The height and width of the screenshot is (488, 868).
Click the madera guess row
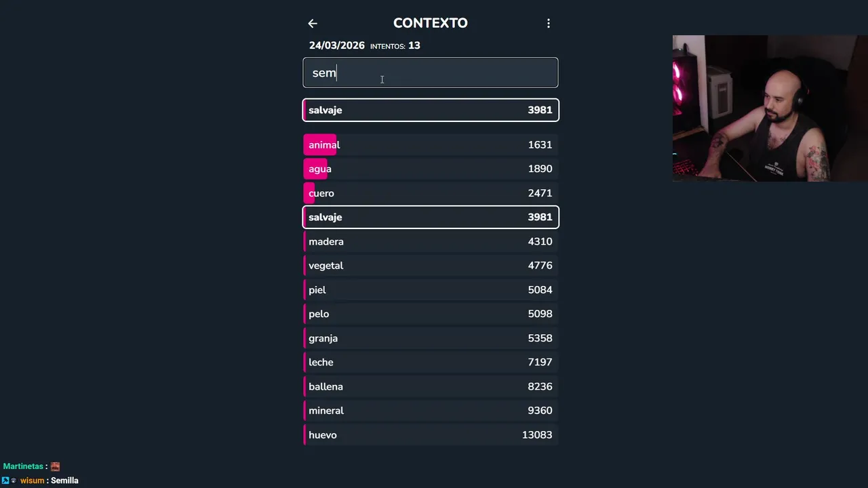431,241
